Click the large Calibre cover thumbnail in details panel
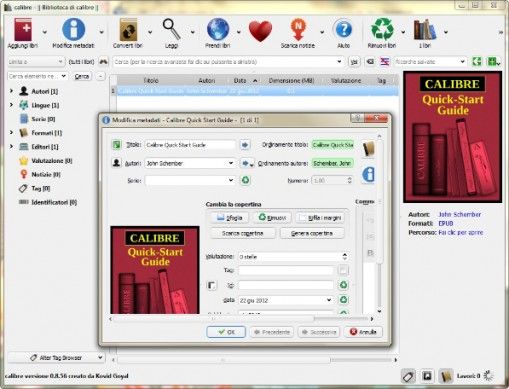The height and width of the screenshot is (389, 509). (x=453, y=137)
